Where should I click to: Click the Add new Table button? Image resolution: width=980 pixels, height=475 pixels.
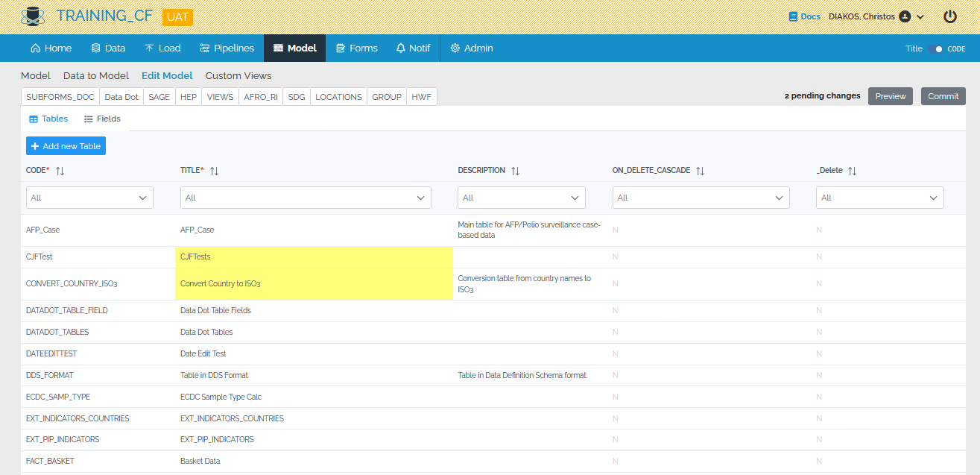[x=66, y=146]
